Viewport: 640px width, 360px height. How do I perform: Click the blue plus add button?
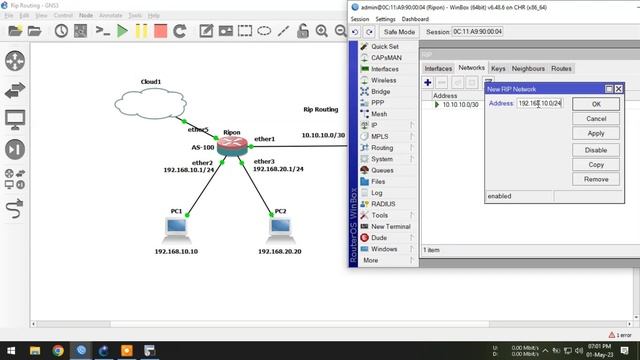click(428, 83)
